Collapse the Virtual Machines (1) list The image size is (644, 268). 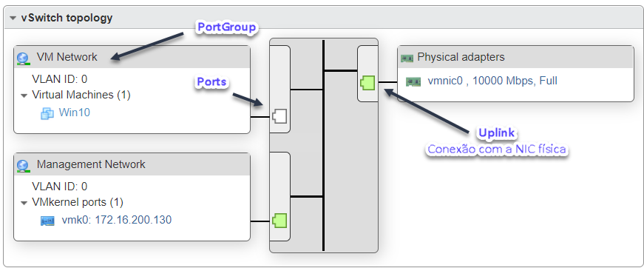pos(24,96)
